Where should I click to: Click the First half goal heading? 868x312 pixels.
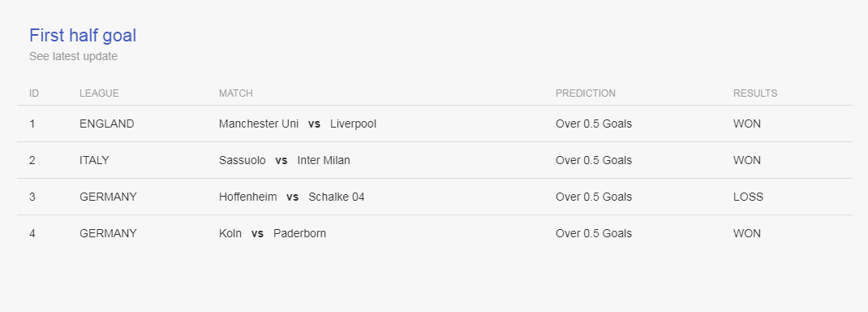tap(83, 36)
